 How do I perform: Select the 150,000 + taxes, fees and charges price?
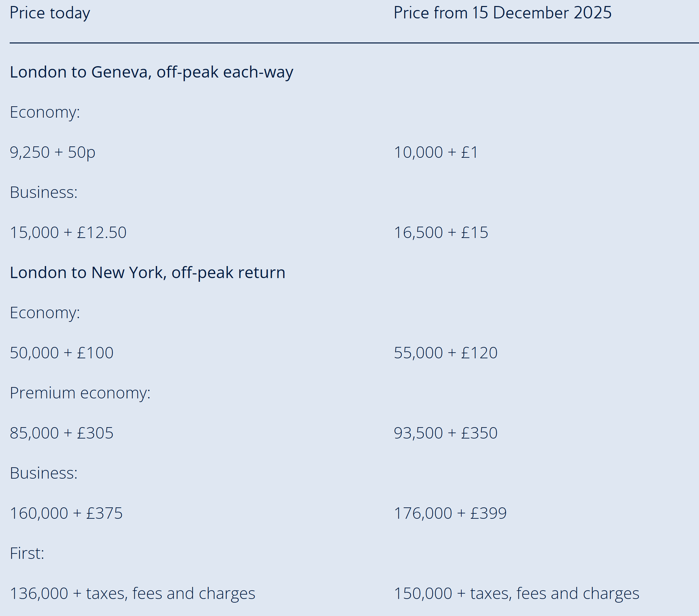click(516, 594)
